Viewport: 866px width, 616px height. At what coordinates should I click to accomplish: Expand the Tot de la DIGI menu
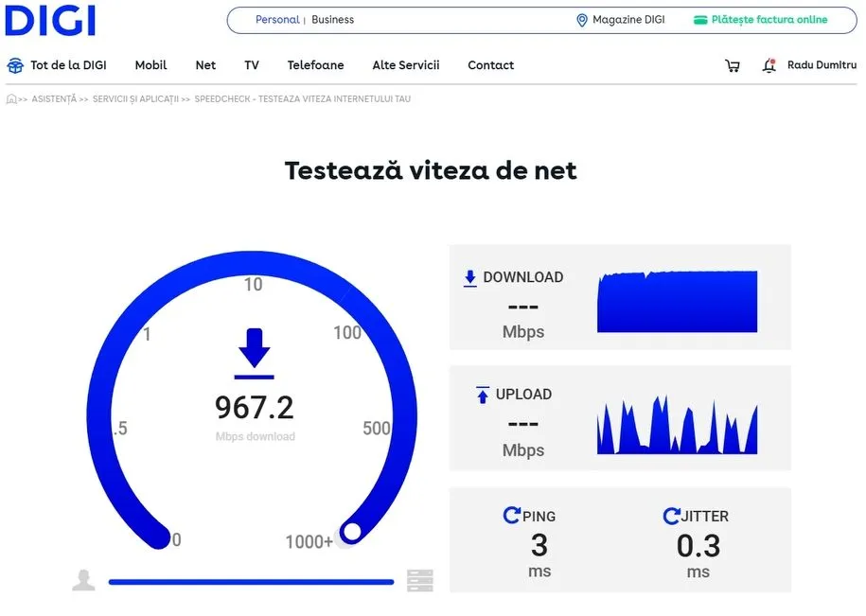(x=57, y=66)
